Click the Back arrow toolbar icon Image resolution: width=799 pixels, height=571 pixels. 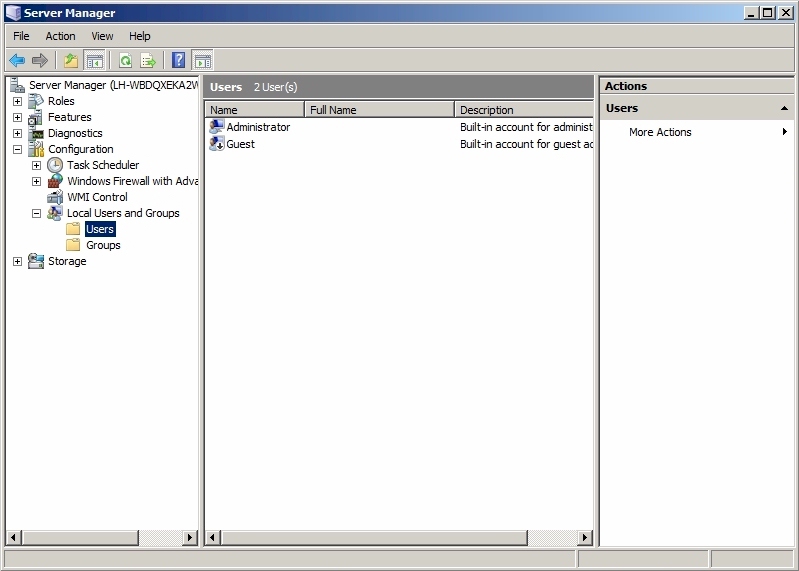(x=17, y=61)
